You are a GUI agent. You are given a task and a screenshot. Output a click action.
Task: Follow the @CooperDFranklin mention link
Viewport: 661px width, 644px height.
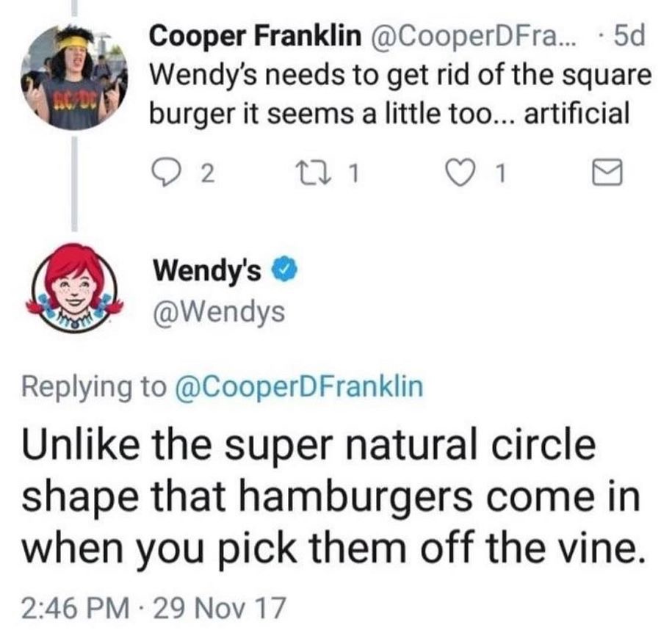click(298, 387)
